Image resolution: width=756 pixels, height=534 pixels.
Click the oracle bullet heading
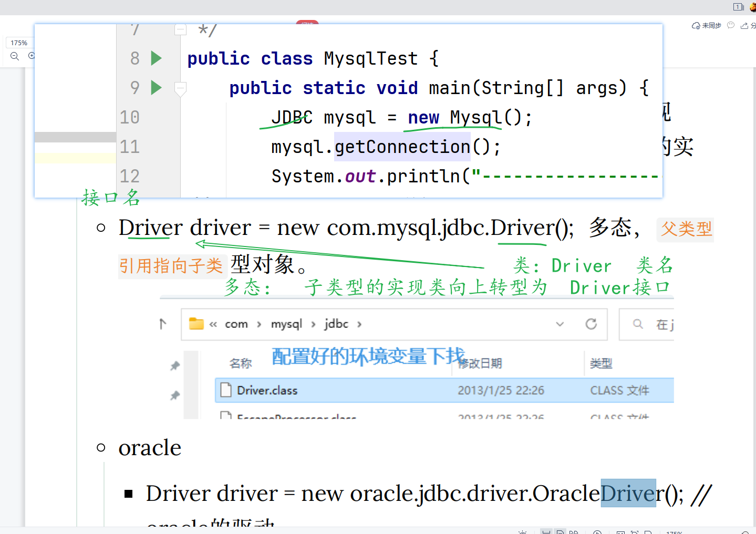click(150, 448)
